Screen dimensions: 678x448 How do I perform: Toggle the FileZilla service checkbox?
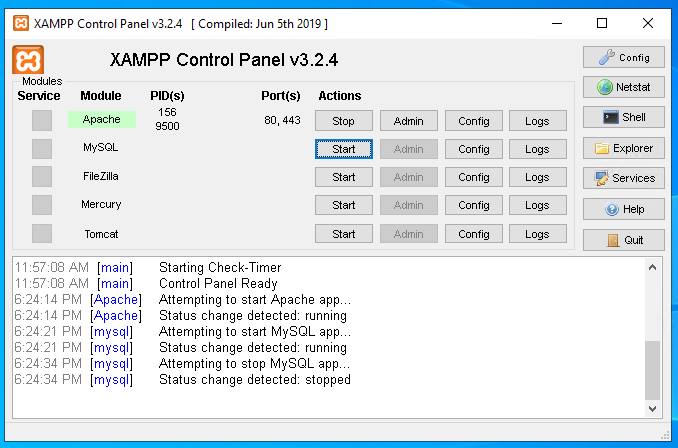[x=42, y=176]
